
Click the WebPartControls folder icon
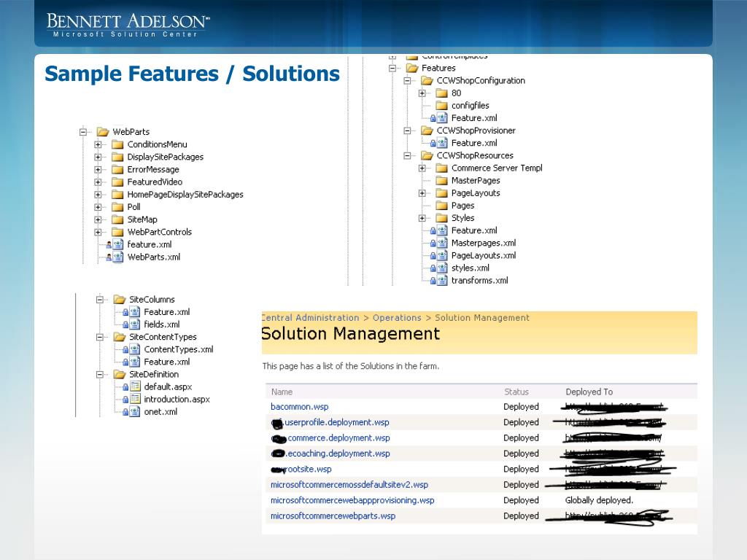click(117, 232)
